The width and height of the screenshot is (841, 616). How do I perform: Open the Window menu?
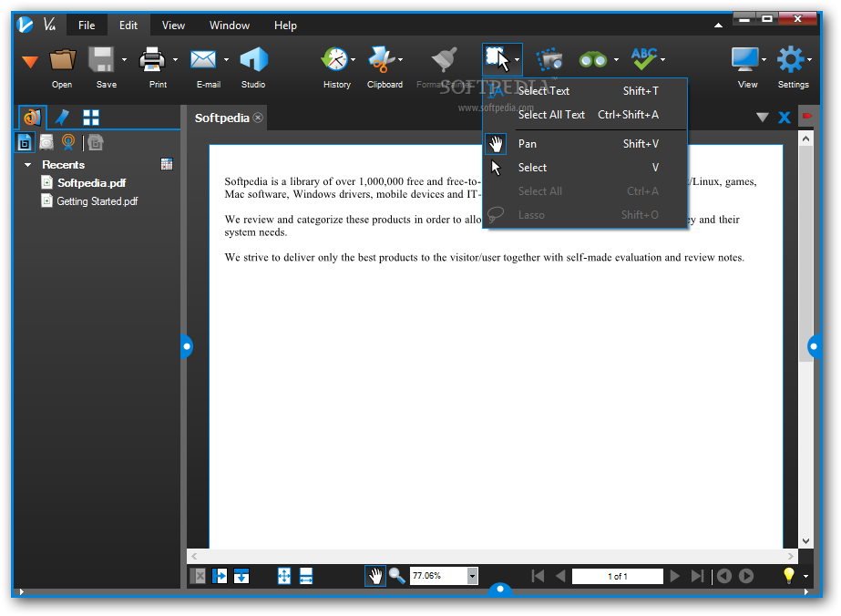coord(230,26)
